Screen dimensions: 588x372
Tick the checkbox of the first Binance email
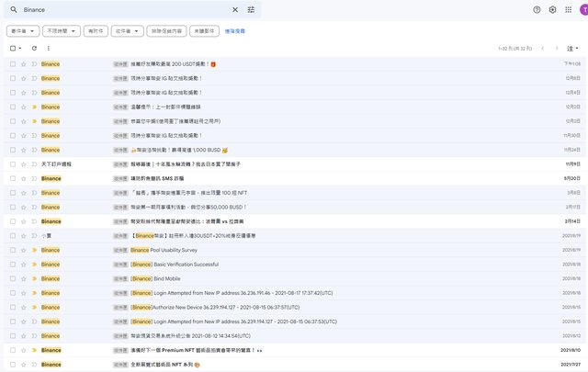click(x=13, y=64)
